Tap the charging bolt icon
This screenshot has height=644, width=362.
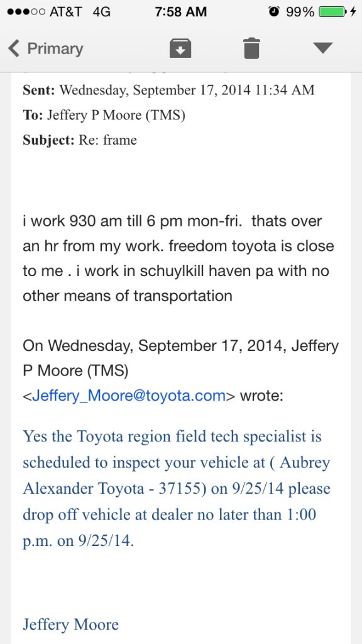(x=353, y=12)
